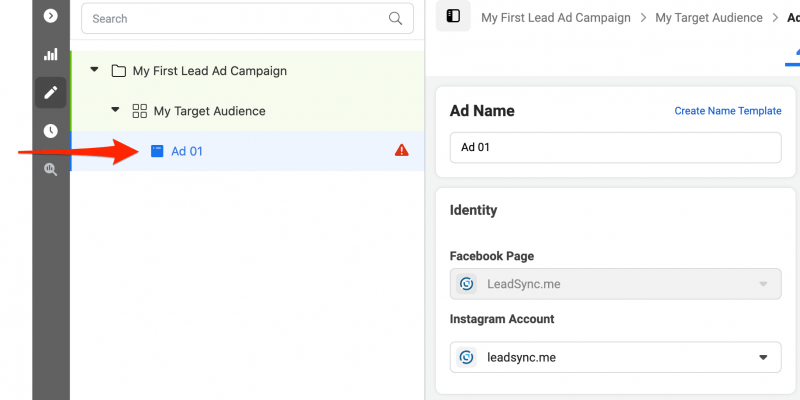Open the bar chart overview icon

pyautogui.click(x=51, y=55)
